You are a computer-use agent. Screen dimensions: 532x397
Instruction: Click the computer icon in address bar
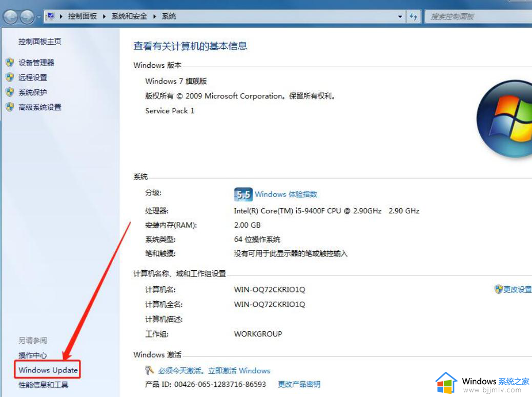(x=51, y=16)
